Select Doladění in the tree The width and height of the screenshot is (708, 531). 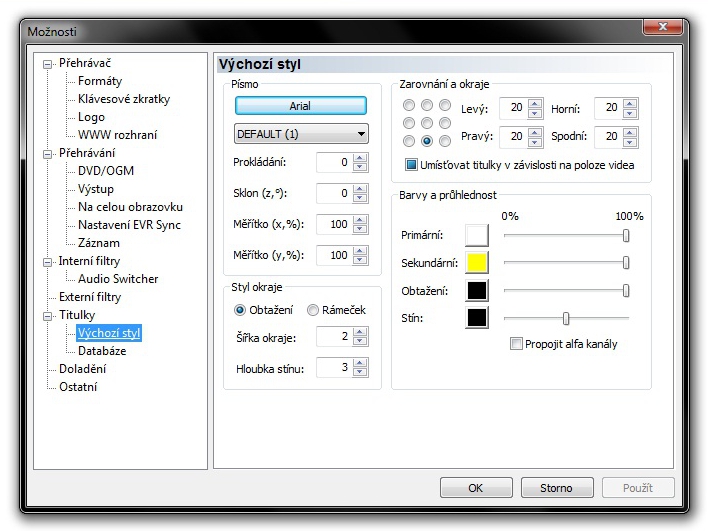pos(82,369)
